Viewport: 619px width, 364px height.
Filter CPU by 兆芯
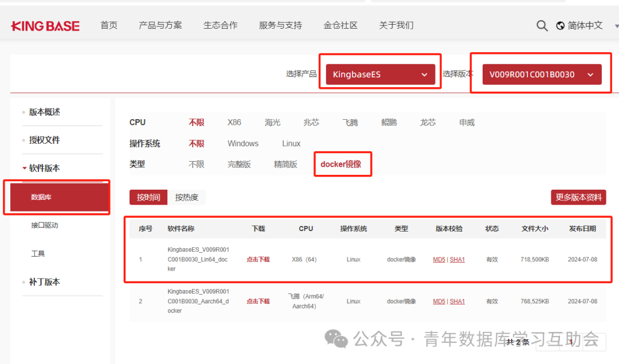[x=311, y=123]
